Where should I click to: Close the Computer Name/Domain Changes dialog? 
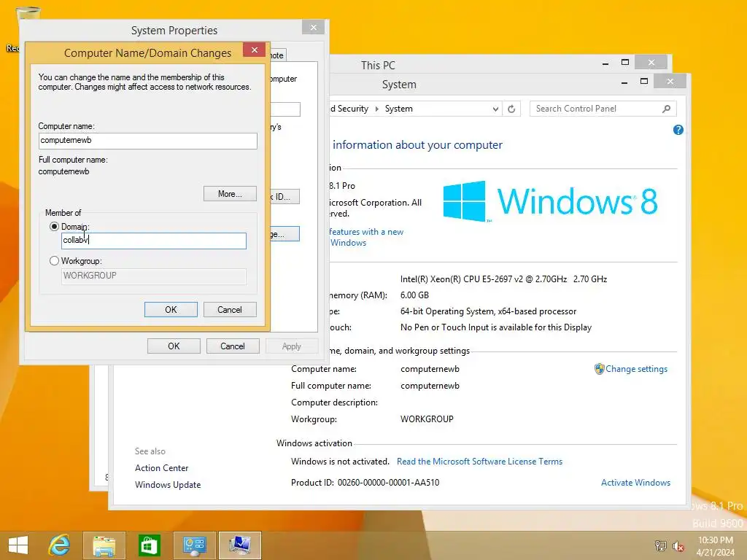point(255,50)
